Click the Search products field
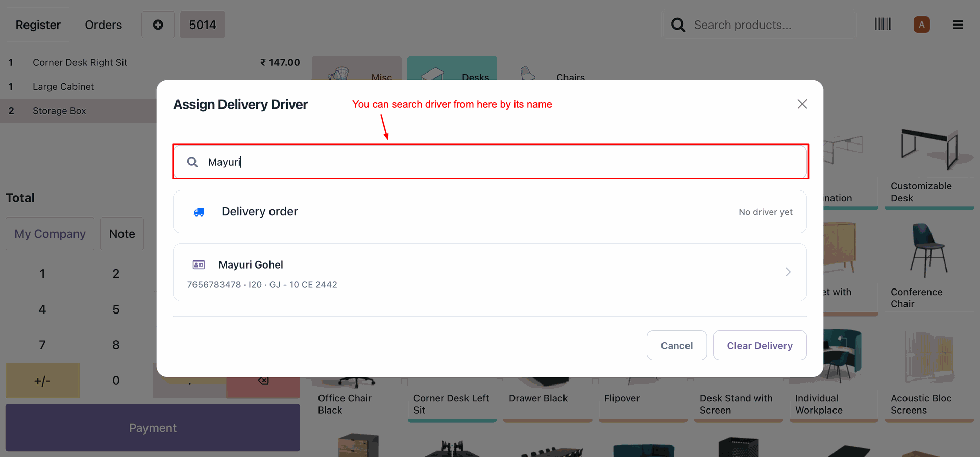 772,25
